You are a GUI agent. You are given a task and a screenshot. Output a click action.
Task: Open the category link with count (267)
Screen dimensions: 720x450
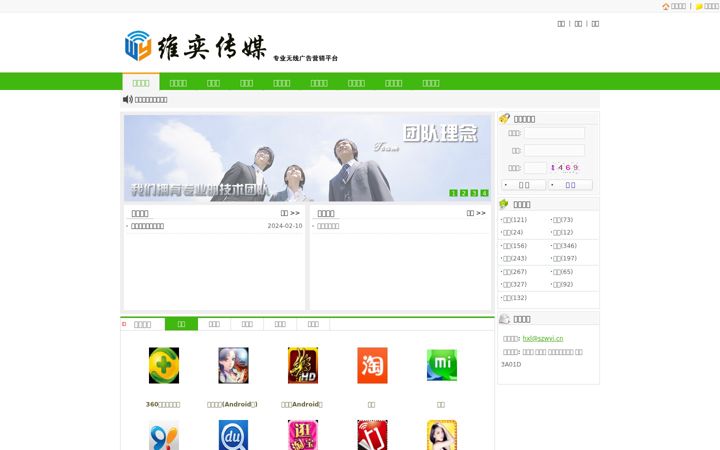515,271
